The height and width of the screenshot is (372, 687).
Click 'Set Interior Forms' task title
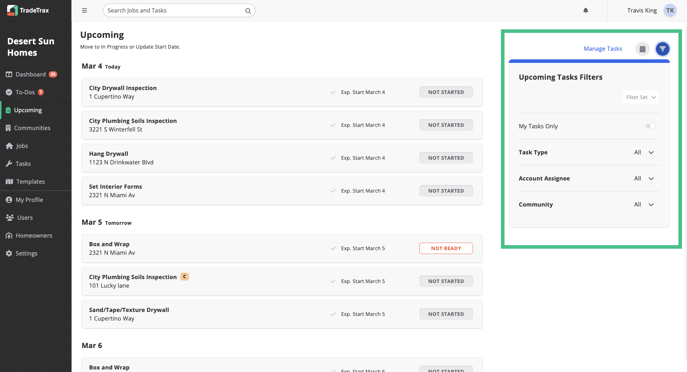coord(115,187)
